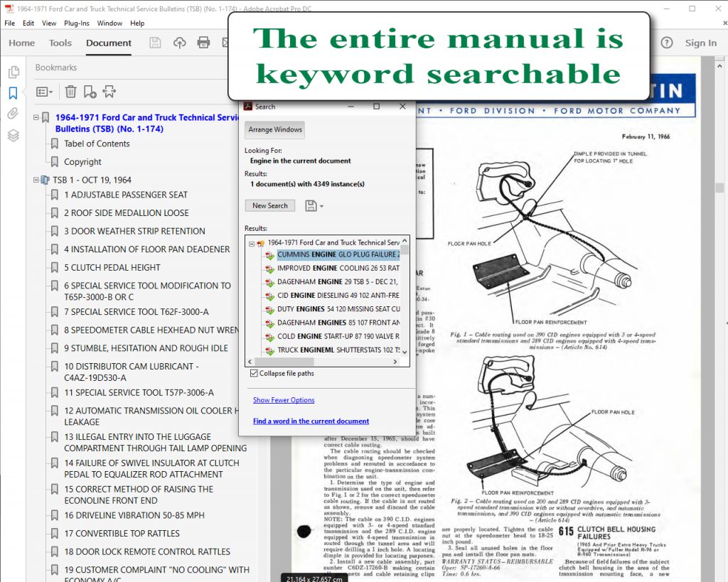This screenshot has width=728, height=582.
Task: Maximize the Search dialog window
Action: click(377, 107)
